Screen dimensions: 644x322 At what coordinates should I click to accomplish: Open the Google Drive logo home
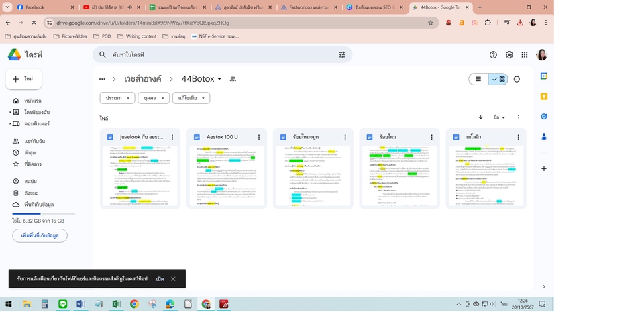(14, 54)
